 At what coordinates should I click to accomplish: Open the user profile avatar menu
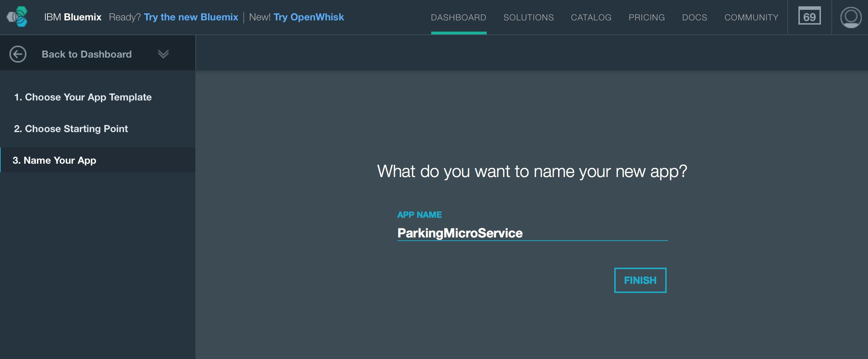click(850, 17)
